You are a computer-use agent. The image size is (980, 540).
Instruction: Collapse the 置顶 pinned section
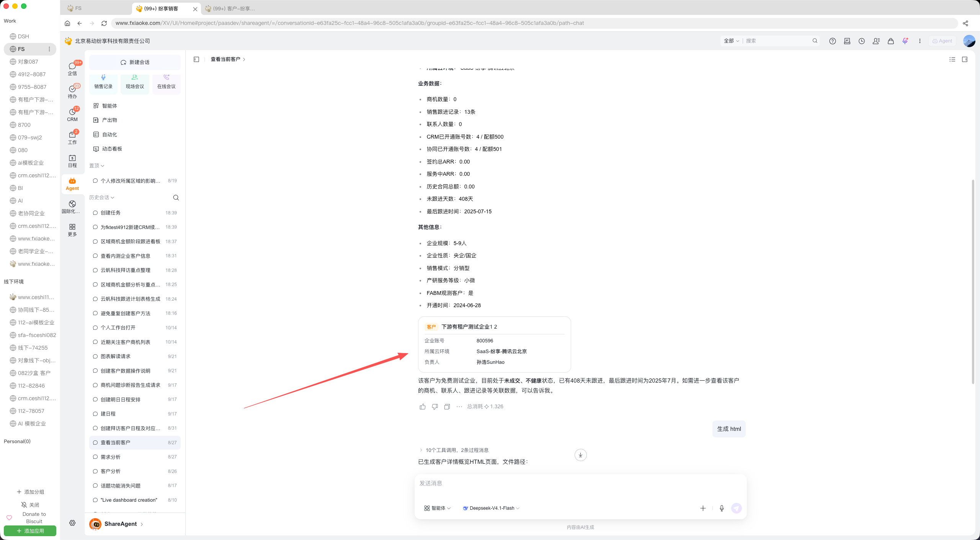[x=97, y=166]
